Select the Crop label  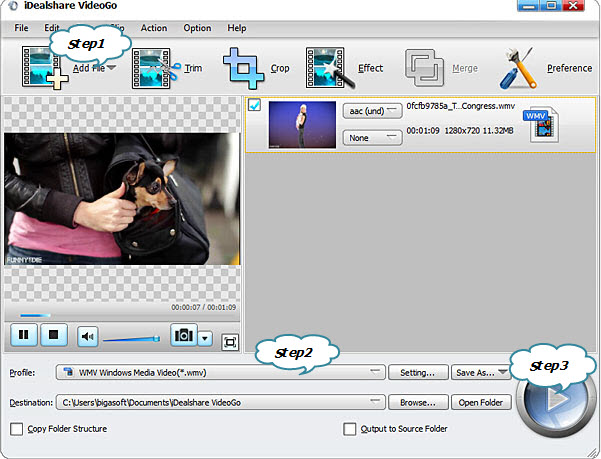coord(280,68)
